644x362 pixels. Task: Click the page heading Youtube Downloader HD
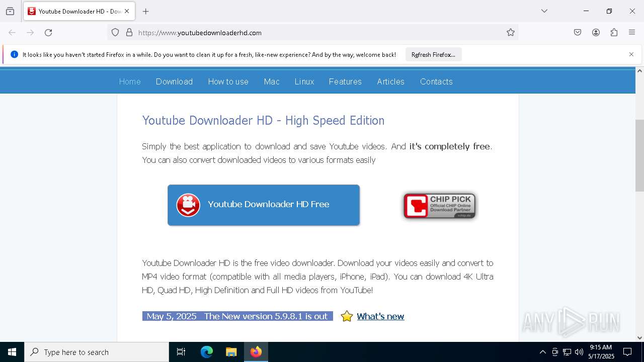(263, 121)
